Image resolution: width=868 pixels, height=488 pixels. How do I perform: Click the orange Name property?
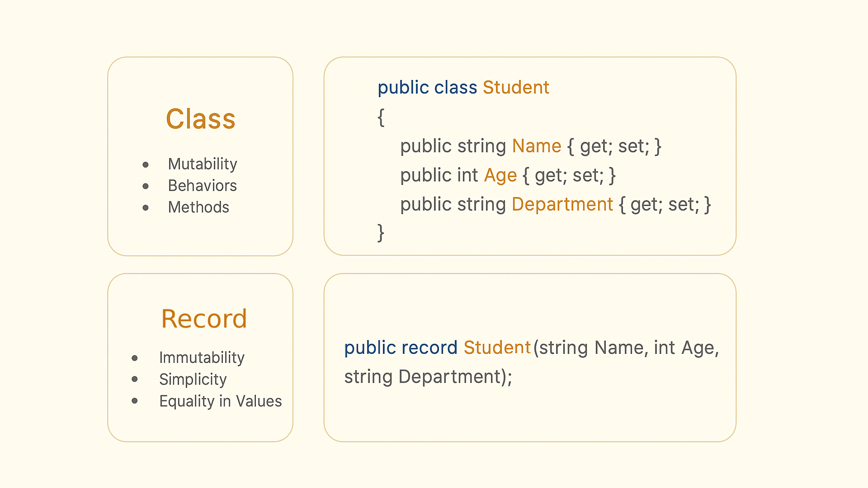537,146
